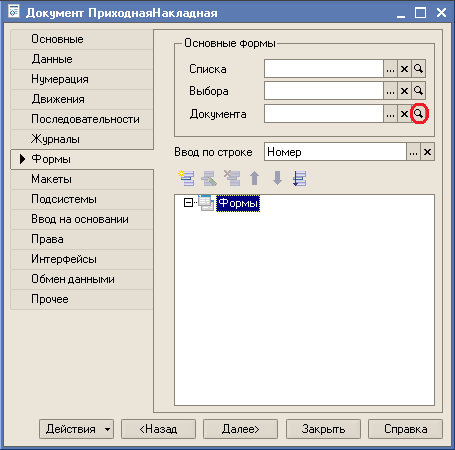This screenshot has height=450, width=455.
Task: Click the document icon in title bar
Action: click(x=14, y=12)
